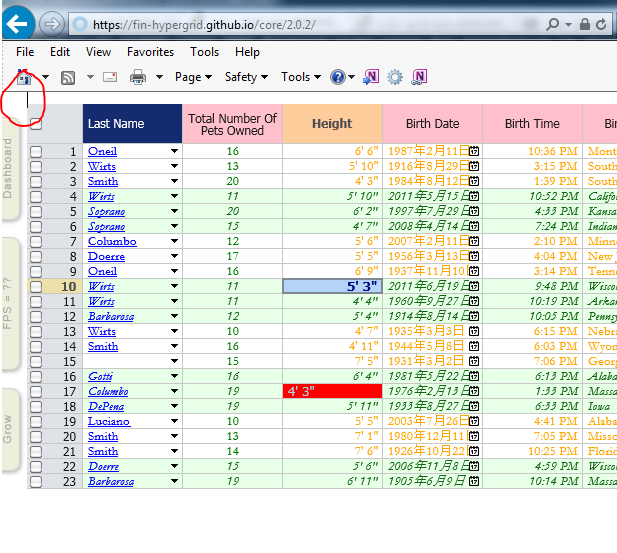
Task: Open the menu bar Tools menu
Action: pyautogui.click(x=205, y=52)
